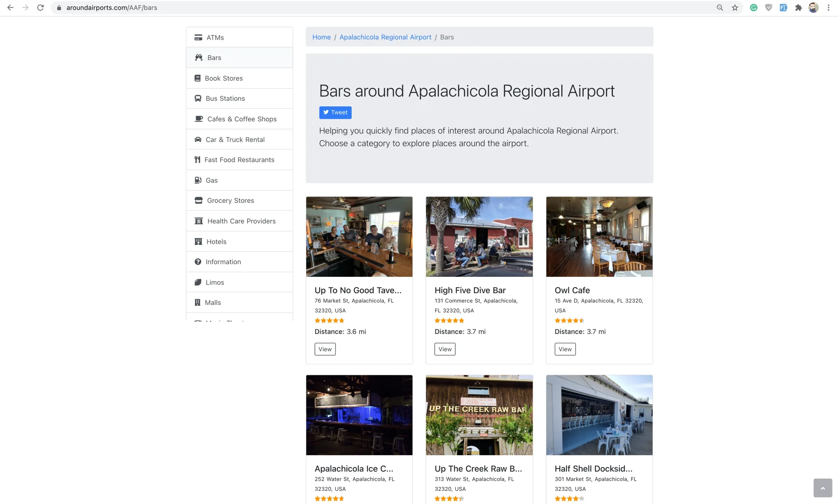
Task: Open the Grammarly extension icon
Action: coord(753,7)
